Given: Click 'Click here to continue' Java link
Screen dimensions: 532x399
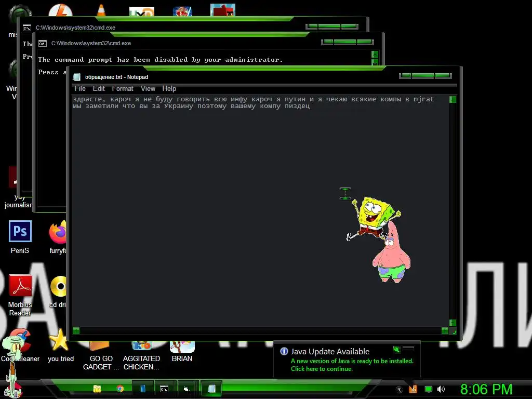Looking at the screenshot, I should 322,369.
